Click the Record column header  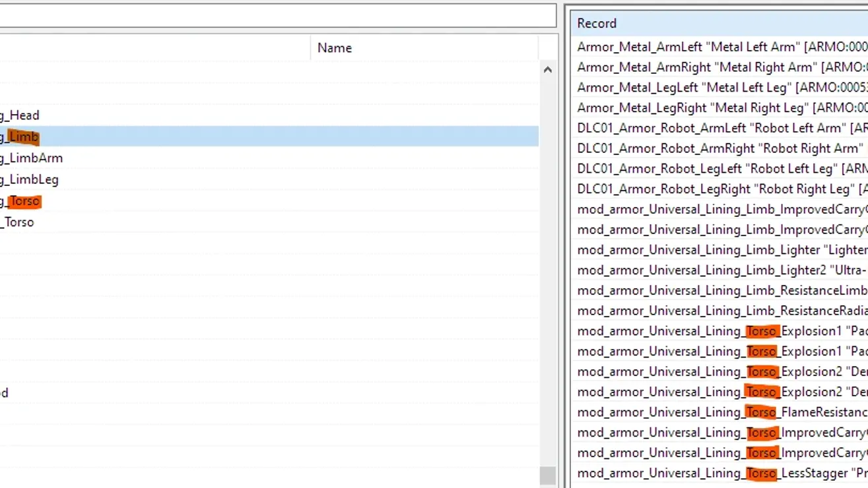719,23
